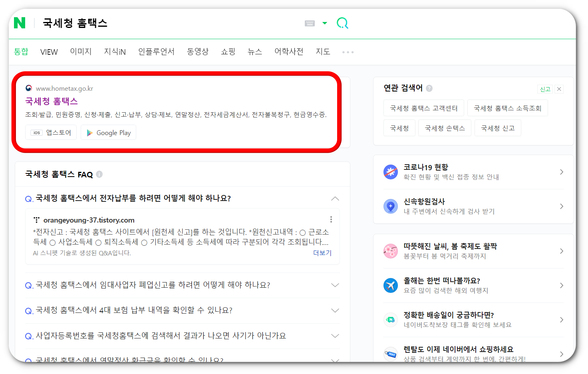Open the 쇼핑 tab
This screenshot has height=374, width=588.
click(x=228, y=52)
